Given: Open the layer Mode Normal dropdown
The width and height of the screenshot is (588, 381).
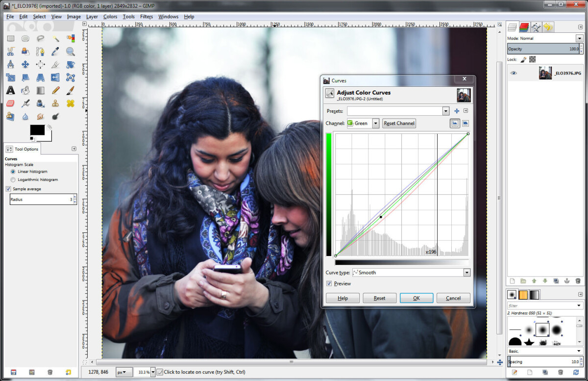Looking at the screenshot, I should [579, 38].
